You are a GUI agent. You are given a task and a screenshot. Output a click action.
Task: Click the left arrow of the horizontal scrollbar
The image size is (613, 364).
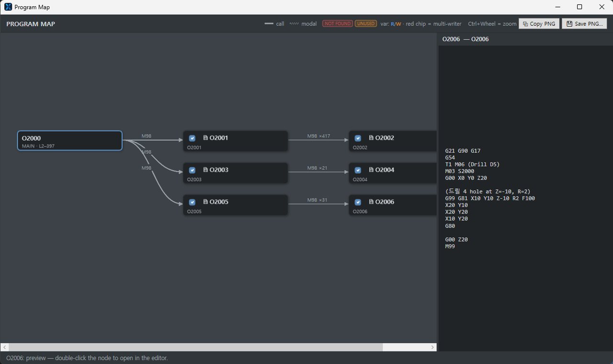tap(4, 347)
